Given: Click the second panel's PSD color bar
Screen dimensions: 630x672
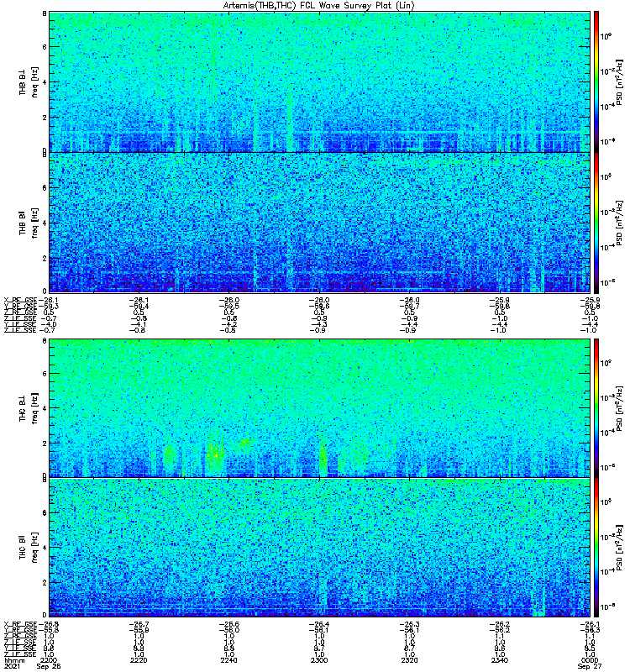Looking at the screenshot, I should tap(596, 222).
